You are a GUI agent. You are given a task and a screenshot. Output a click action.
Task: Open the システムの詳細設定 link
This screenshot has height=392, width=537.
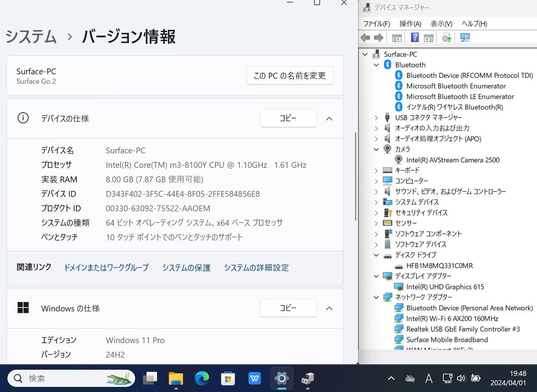[x=256, y=268]
